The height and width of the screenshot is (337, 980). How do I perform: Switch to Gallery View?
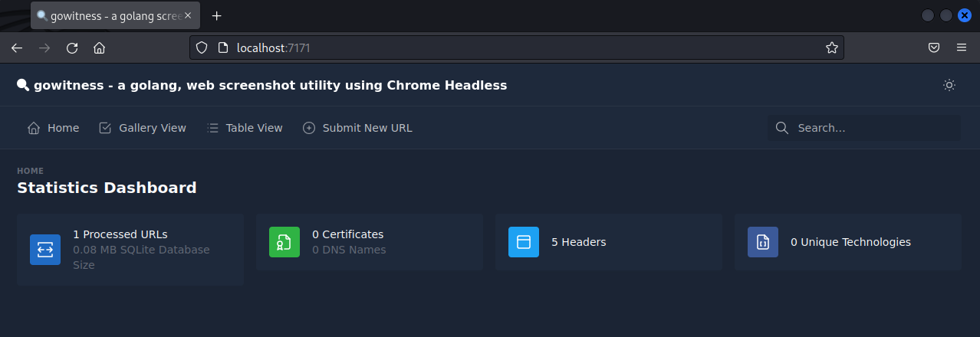coord(143,128)
